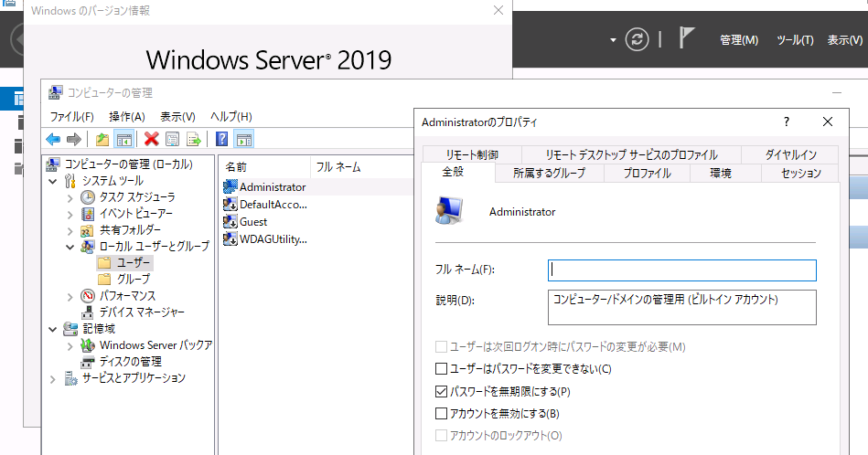Screen dimensions: 868x455
Task: Collapse the ローカル ユーザーとグループ node
Action: pyautogui.click(x=70, y=247)
